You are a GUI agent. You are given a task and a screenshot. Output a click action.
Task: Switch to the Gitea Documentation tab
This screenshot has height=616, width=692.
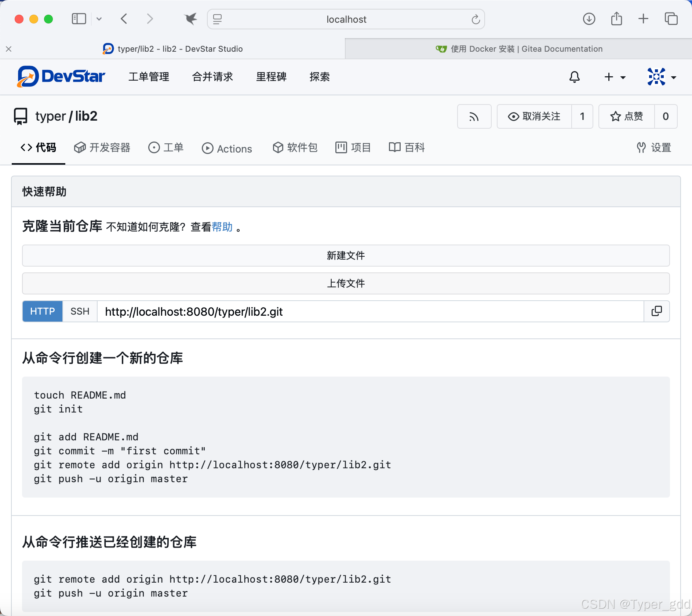coord(520,48)
